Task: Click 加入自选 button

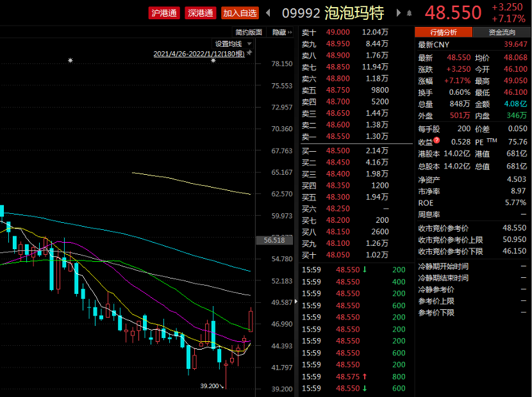Action: [x=240, y=13]
